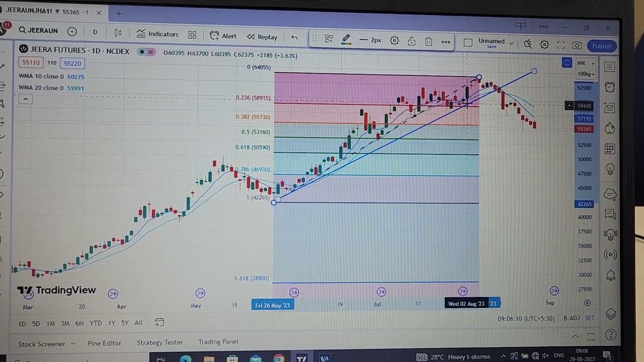
Task: Open the object tree layers panel
Action: [611, 314]
